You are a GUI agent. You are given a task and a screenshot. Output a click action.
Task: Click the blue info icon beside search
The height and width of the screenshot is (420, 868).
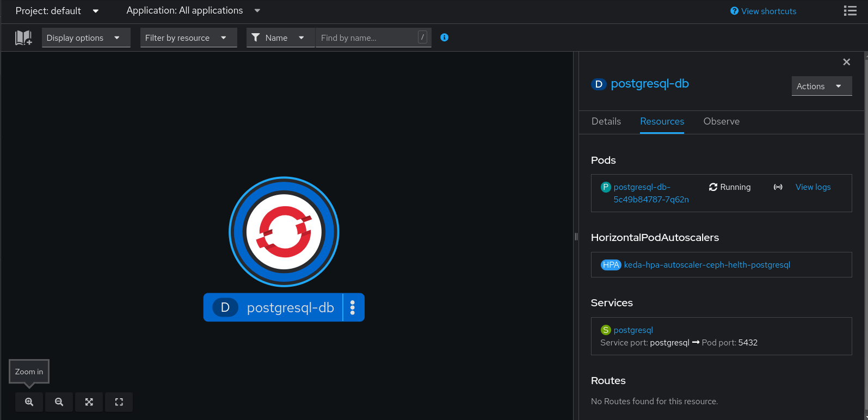tap(445, 38)
